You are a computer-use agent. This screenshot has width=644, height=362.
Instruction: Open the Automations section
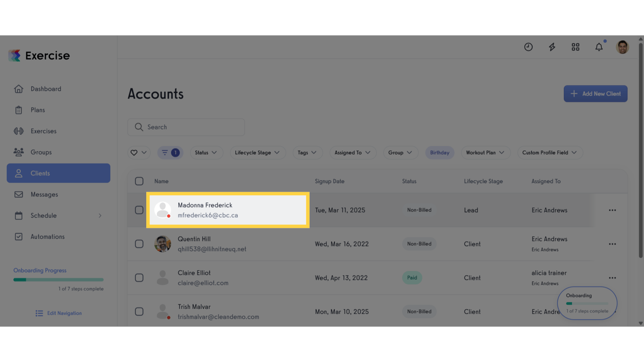[49, 236]
